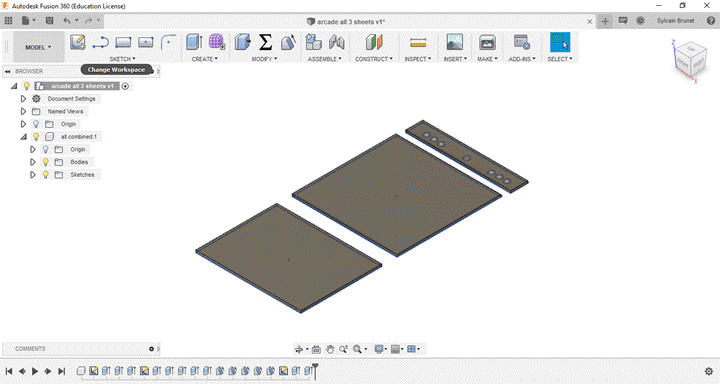The height and width of the screenshot is (384, 720).
Task: Undo the last action
Action: coord(67,21)
